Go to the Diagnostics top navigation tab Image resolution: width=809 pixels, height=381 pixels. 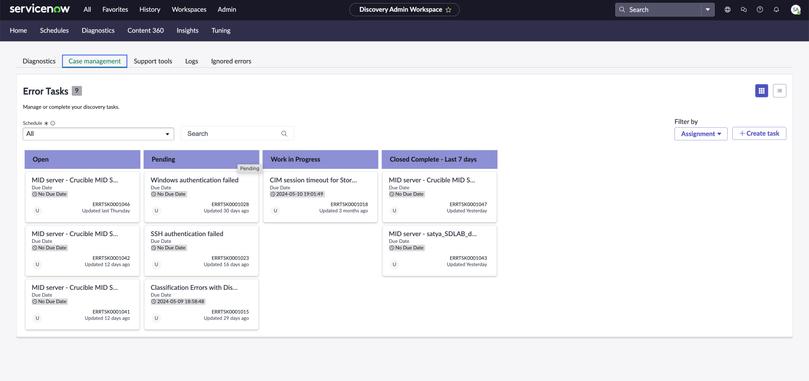point(98,30)
